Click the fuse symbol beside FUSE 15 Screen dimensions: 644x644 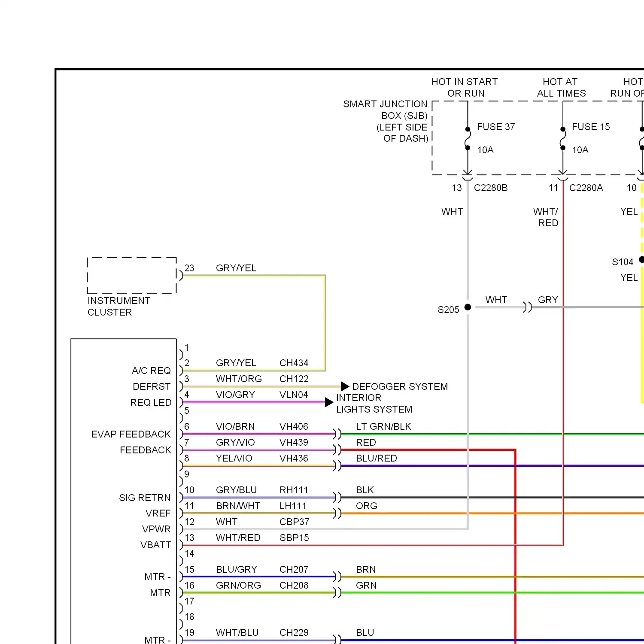563,138
